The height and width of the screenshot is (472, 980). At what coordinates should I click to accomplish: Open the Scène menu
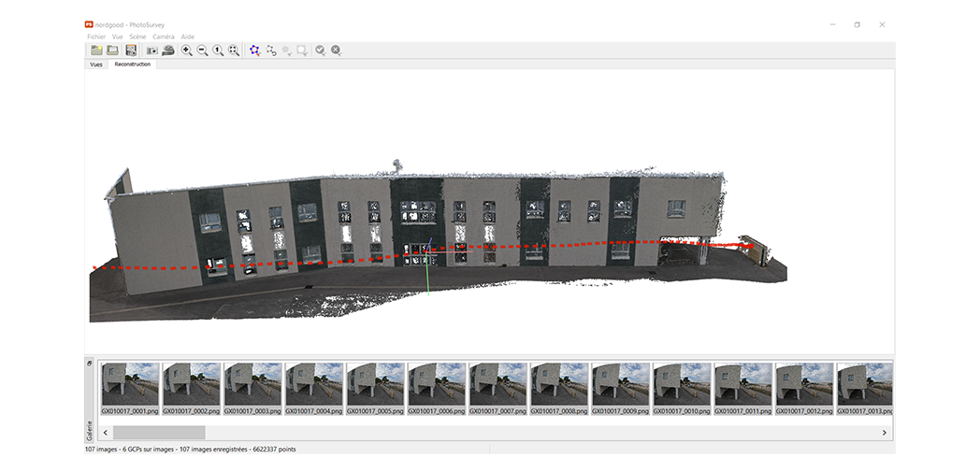137,36
